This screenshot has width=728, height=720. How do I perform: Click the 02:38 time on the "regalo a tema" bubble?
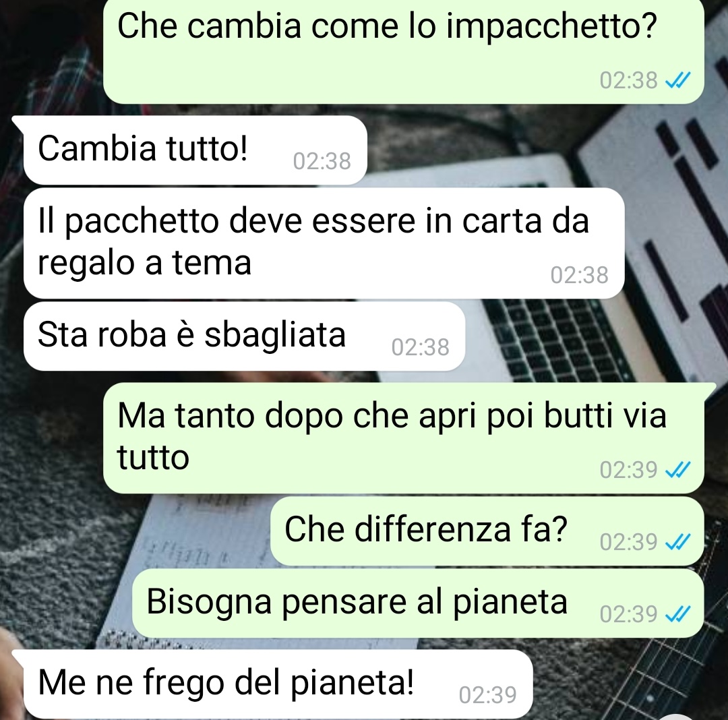point(580,275)
